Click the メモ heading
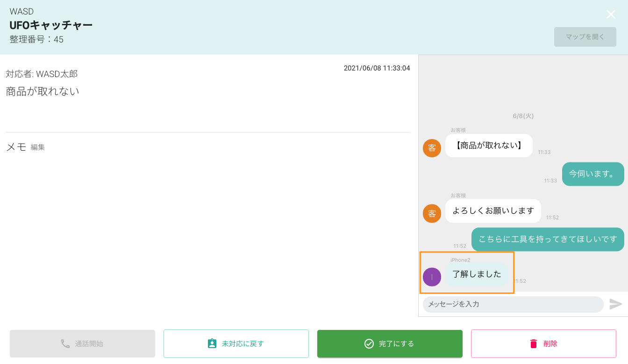 point(16,147)
